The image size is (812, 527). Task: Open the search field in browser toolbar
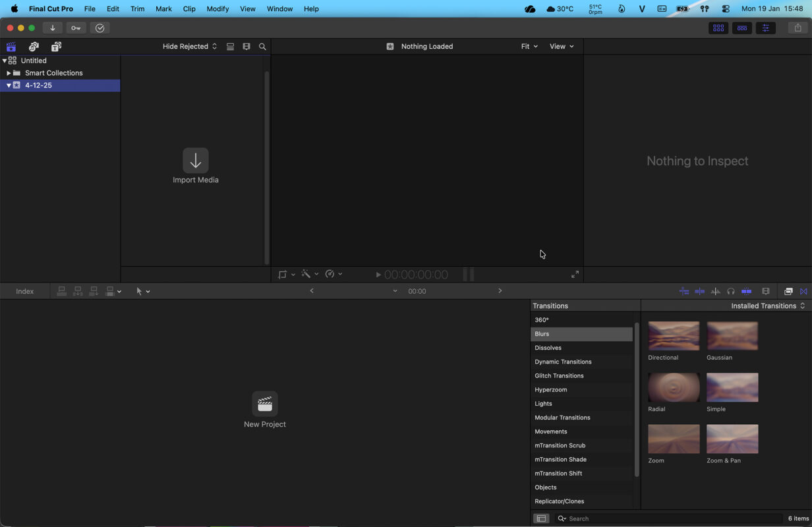point(262,46)
